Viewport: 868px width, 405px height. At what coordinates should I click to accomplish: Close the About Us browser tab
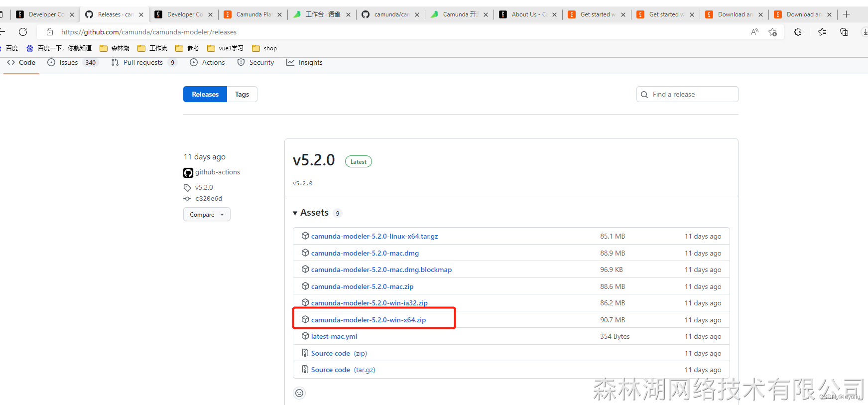554,14
